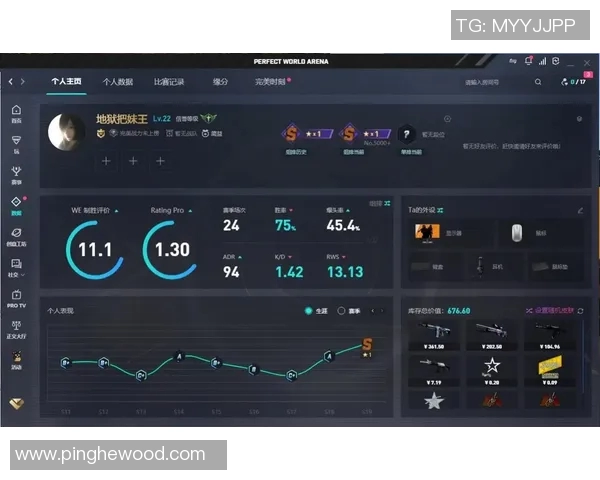Image resolution: width=600 pixels, height=480 pixels.
Task: Toggle the WE 制胜评价 arrow
Action: point(116,211)
